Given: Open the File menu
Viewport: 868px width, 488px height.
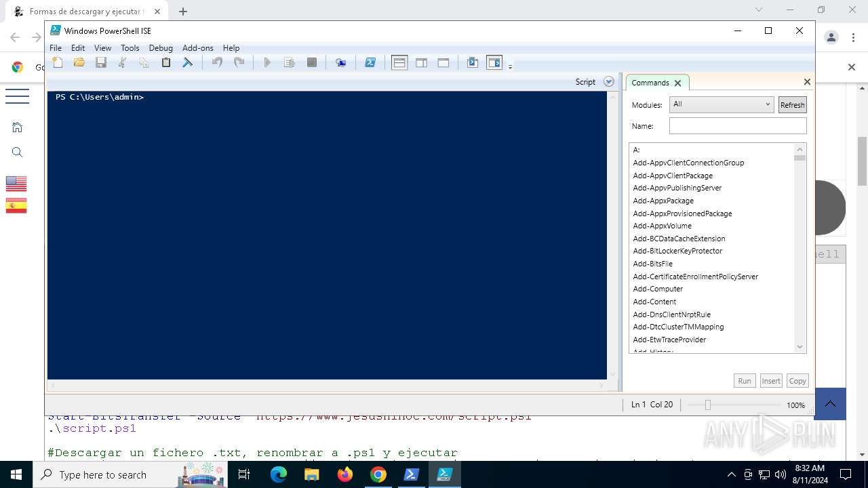Looking at the screenshot, I should 56,48.
